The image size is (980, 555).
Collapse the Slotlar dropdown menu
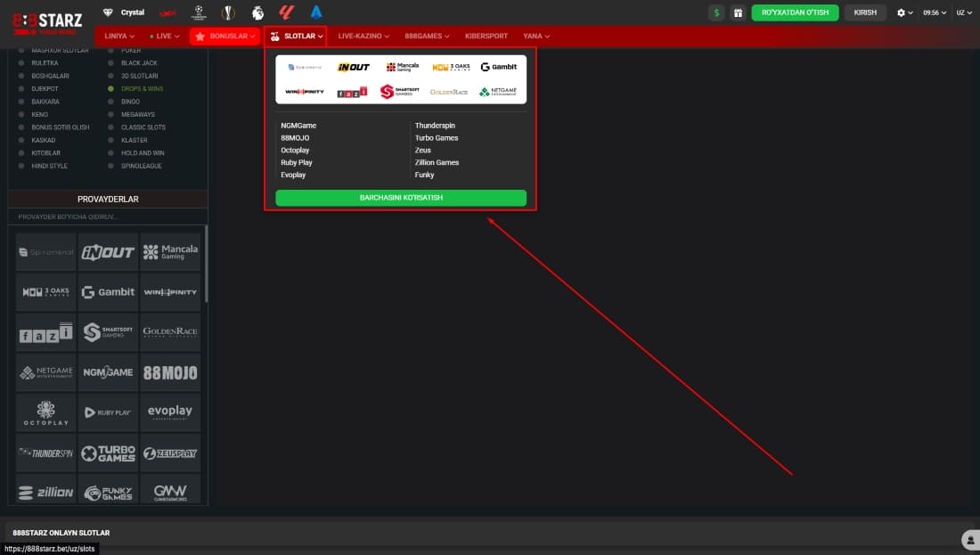click(x=296, y=37)
